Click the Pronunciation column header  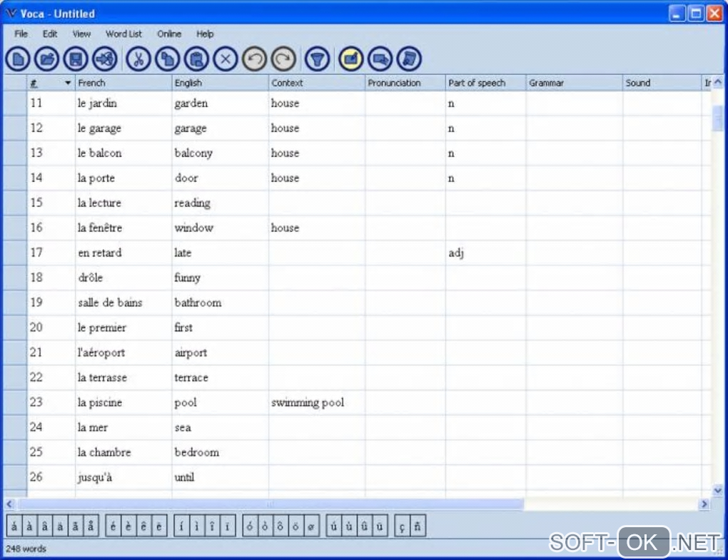pos(405,83)
